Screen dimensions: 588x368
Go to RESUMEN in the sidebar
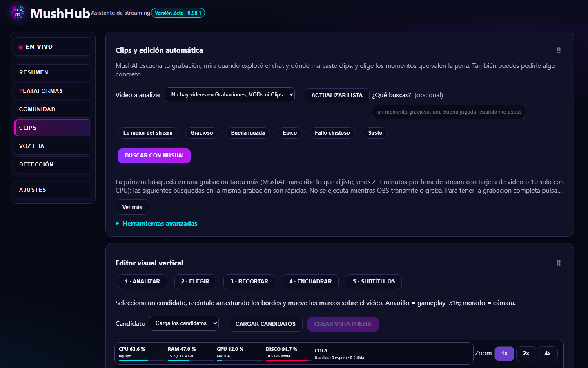click(x=53, y=72)
